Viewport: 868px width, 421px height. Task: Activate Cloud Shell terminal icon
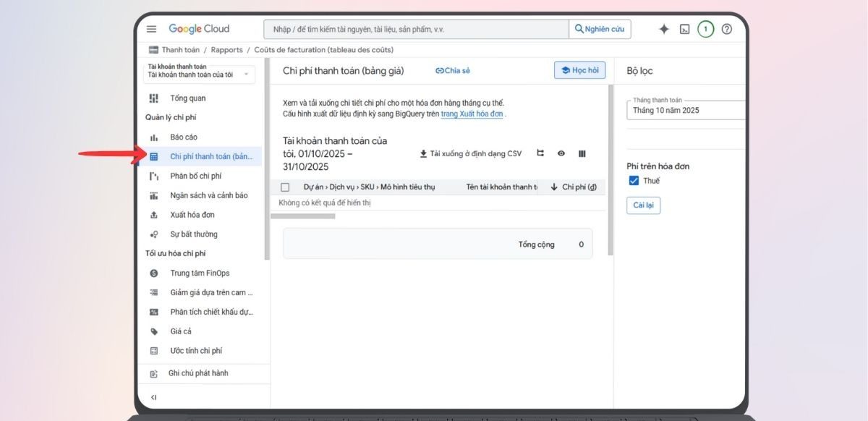click(684, 29)
